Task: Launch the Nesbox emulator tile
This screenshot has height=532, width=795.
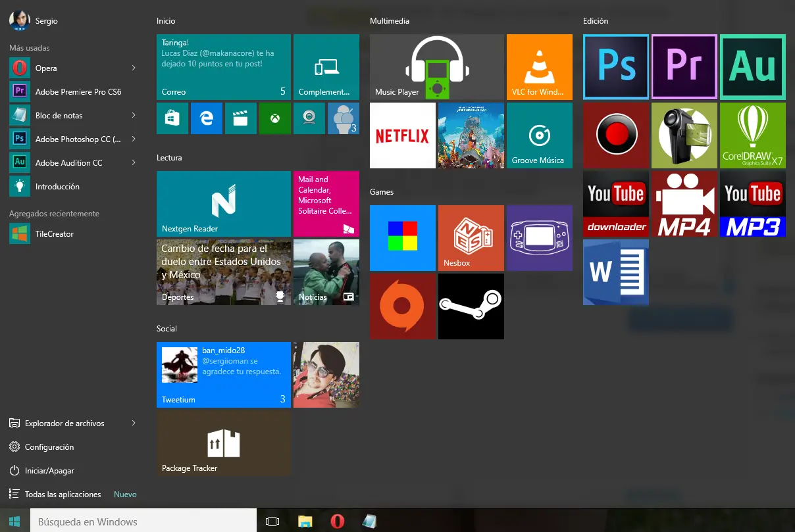Action: [x=471, y=238]
